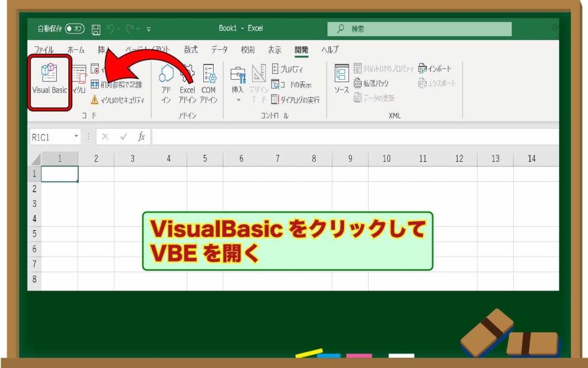This screenshot has height=368, width=588.
Task: Open the Name Box dropdown arrow
Action: [76, 137]
